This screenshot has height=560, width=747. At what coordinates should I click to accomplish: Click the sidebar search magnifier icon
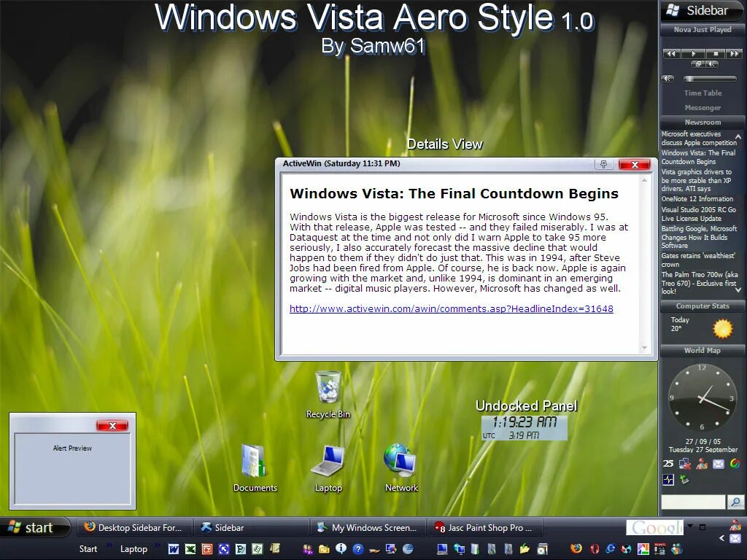736,502
